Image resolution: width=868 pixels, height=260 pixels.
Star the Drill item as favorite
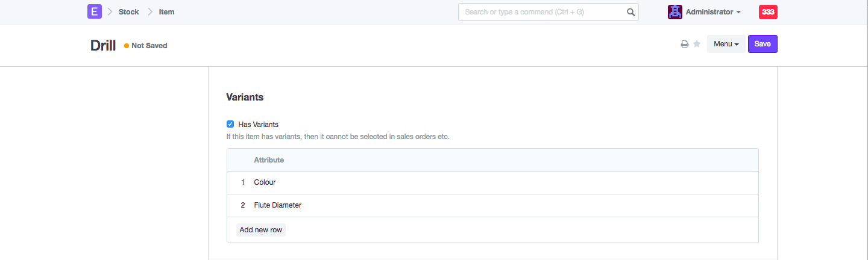coord(697,45)
